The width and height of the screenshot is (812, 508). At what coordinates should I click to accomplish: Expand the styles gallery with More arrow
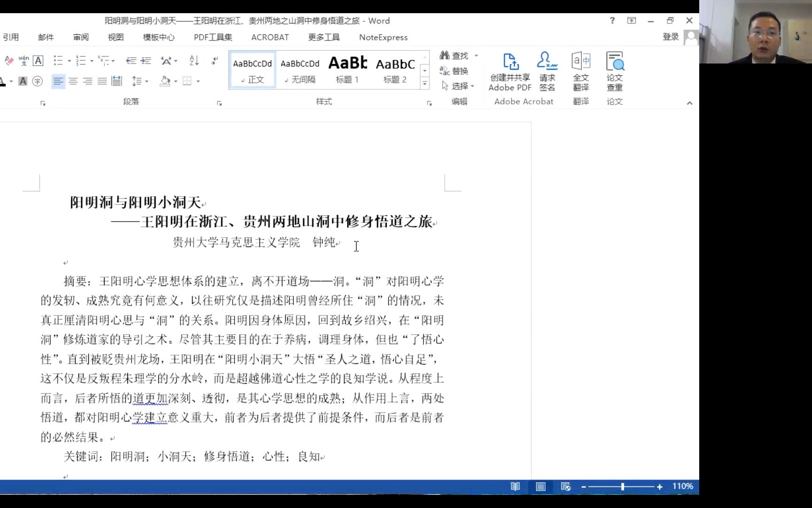(424, 84)
